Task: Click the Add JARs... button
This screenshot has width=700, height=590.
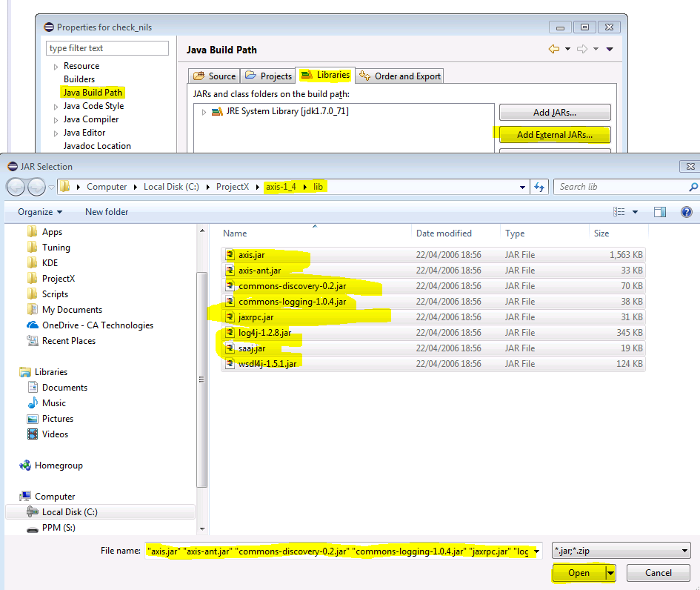Action: pyautogui.click(x=555, y=113)
